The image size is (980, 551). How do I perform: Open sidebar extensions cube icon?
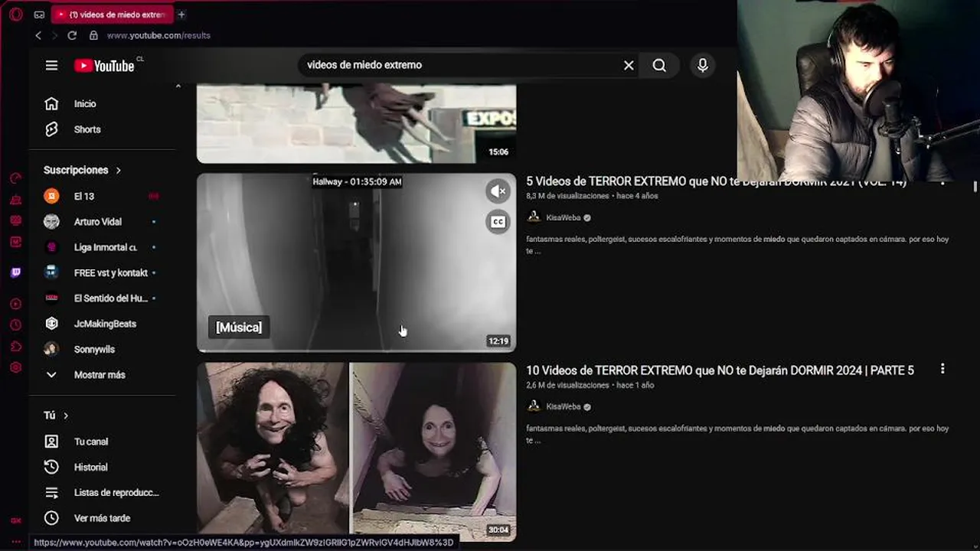15,346
